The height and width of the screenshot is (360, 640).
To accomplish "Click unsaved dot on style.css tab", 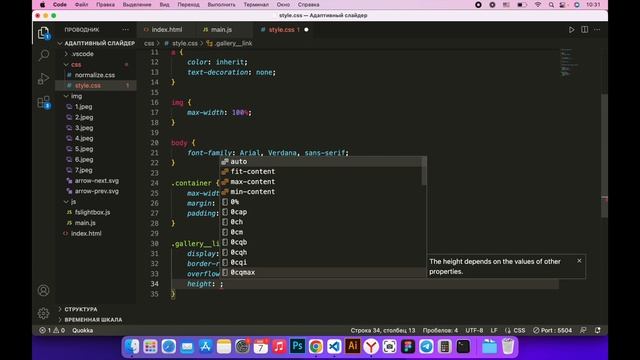I will [306, 29].
